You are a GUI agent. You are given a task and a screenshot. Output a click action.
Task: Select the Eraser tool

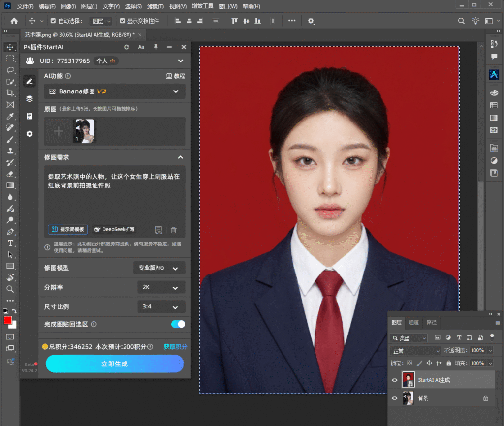(10, 174)
